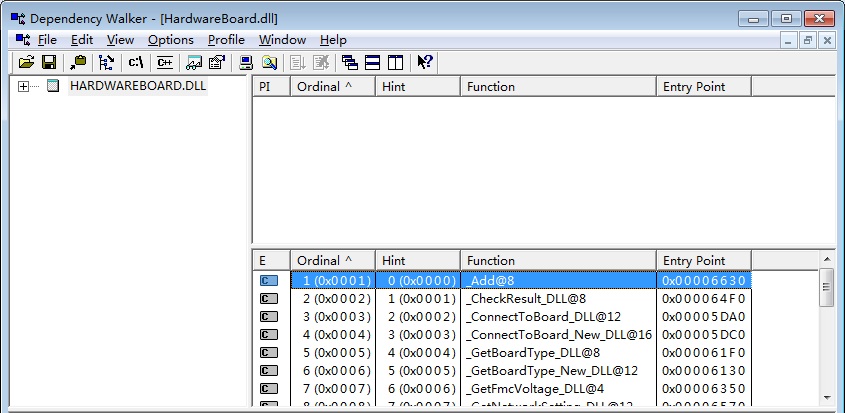Click the Dependency Walker title bar icon

18,19
